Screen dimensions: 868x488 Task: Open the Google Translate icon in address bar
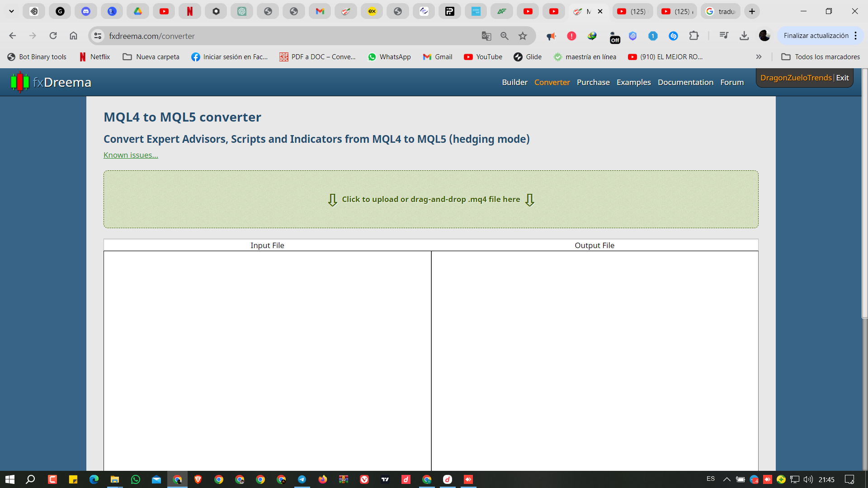[486, 36]
